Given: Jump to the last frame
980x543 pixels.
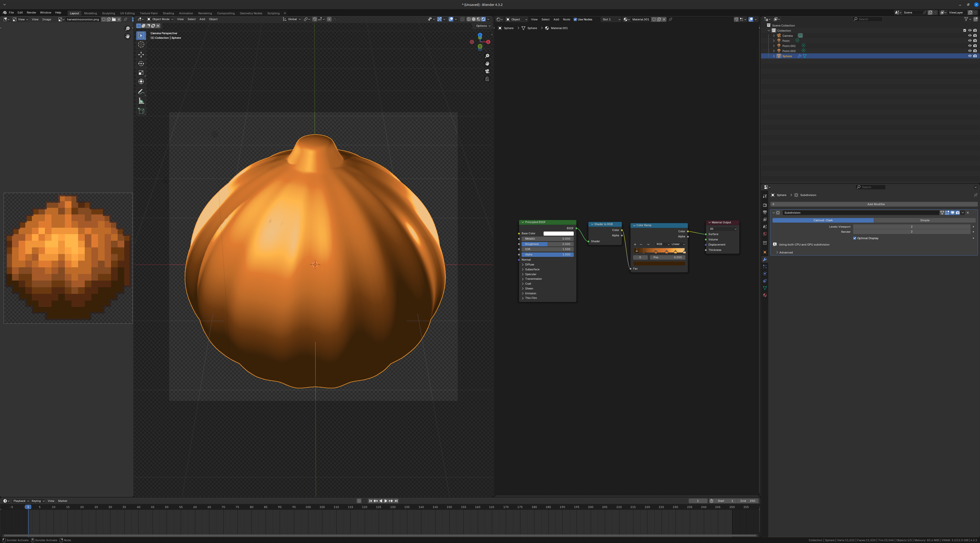Looking at the screenshot, I should tap(396, 501).
